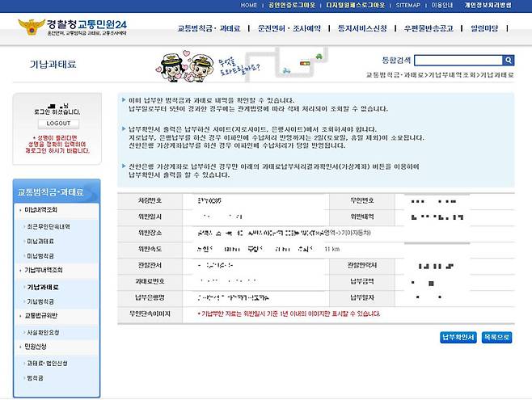Click the 위반속도 table label

click(150, 249)
